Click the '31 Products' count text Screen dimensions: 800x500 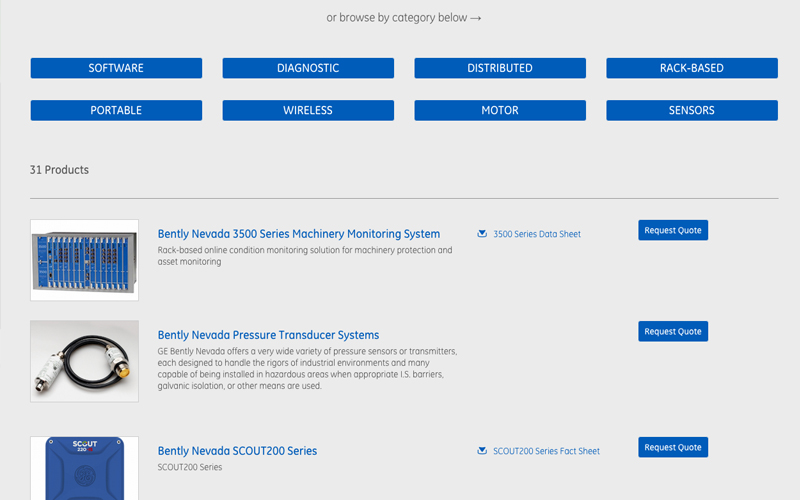point(59,170)
